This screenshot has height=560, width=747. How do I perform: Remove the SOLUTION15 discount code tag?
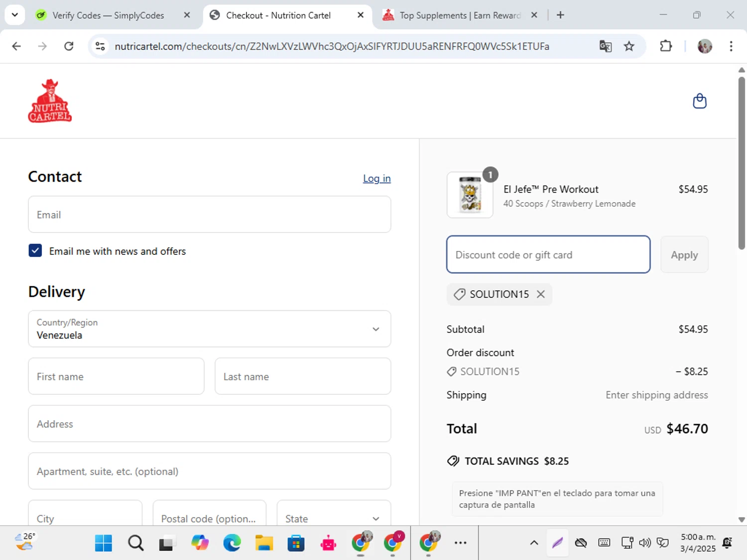(540, 294)
